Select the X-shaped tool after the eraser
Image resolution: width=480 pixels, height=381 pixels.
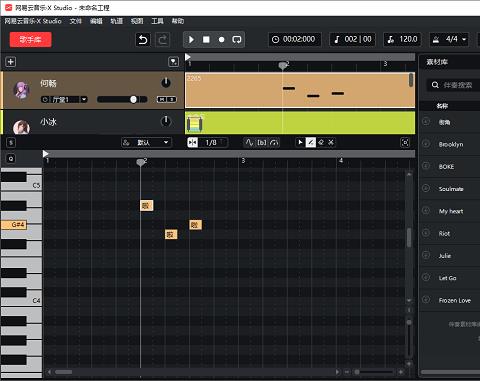(x=331, y=142)
